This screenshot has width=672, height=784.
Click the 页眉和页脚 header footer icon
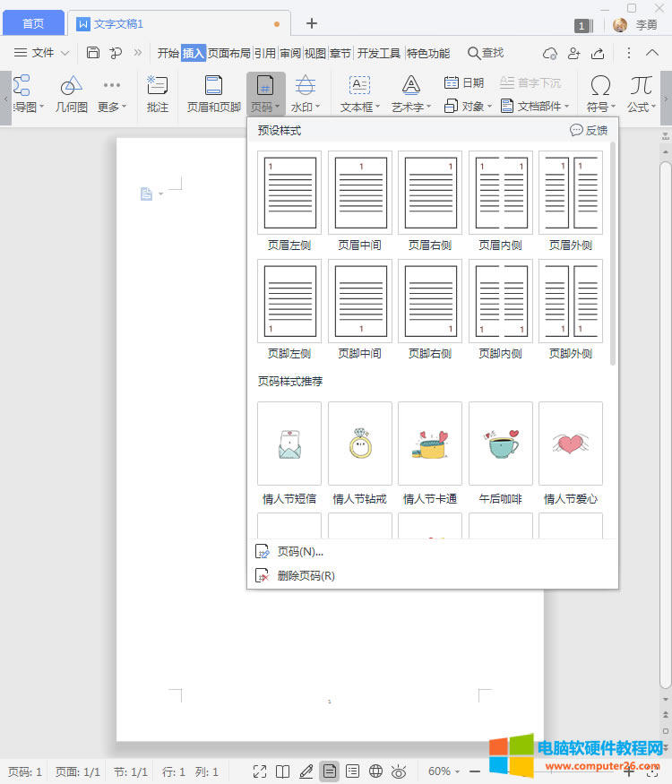tap(213, 86)
